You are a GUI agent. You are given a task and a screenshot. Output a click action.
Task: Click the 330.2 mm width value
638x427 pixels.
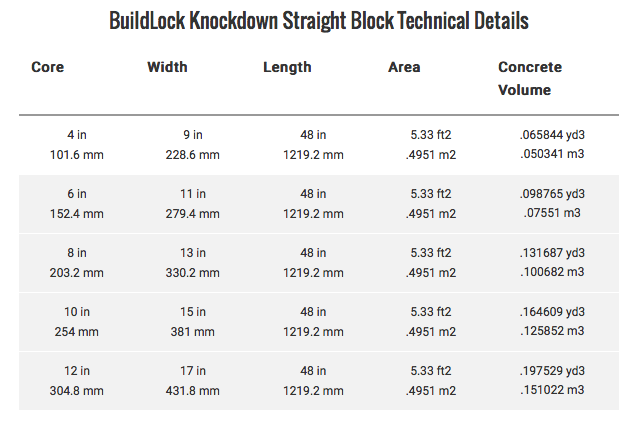tap(192, 273)
